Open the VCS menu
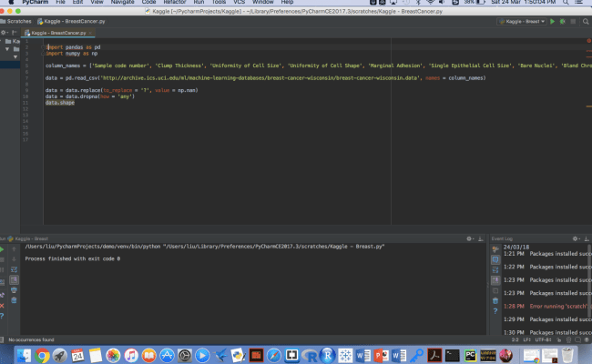The width and height of the screenshot is (592, 364). 239,2
